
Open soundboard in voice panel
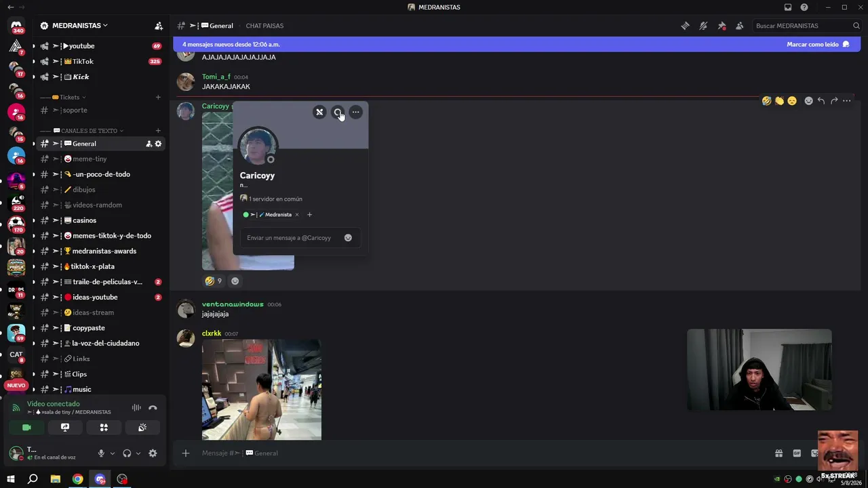[142, 428]
